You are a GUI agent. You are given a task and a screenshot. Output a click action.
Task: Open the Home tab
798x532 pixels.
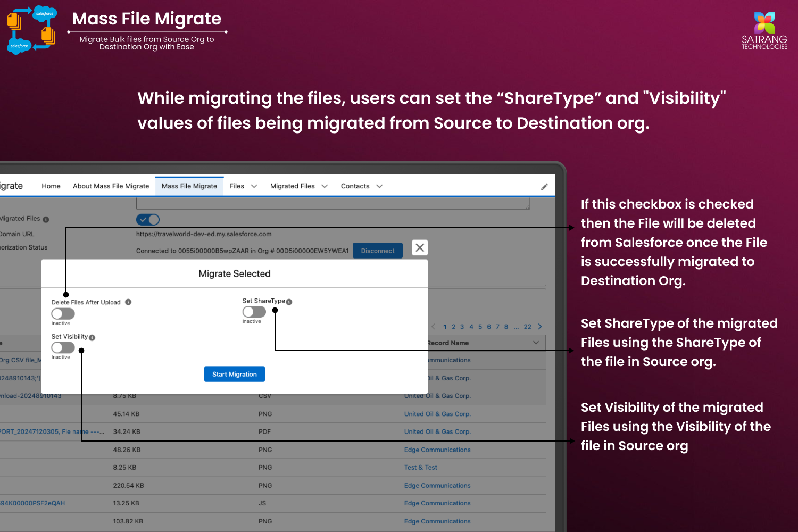pos(51,186)
